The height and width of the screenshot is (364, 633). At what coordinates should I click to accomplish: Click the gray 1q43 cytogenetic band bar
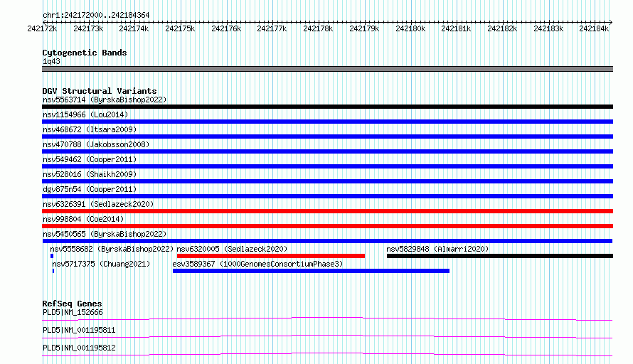[x=327, y=69]
